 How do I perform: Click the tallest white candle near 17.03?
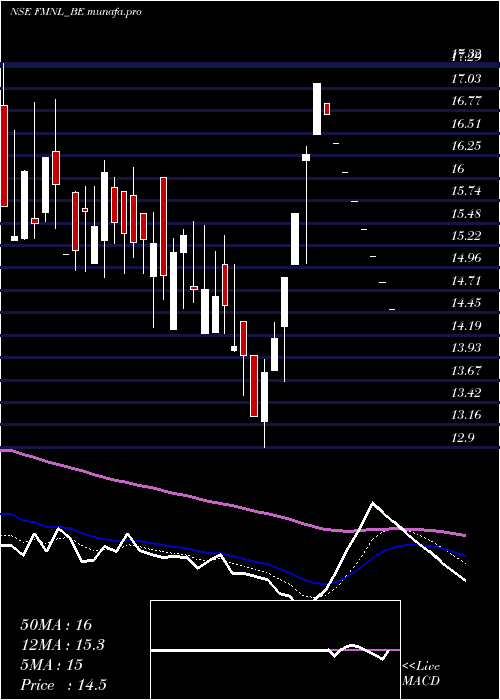pos(317,108)
